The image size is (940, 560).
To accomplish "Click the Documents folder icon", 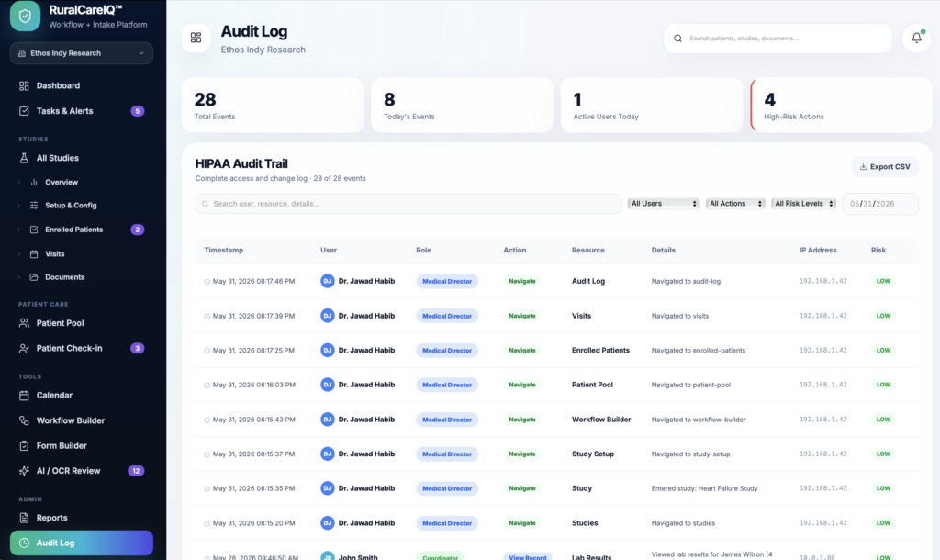I will click(34, 277).
